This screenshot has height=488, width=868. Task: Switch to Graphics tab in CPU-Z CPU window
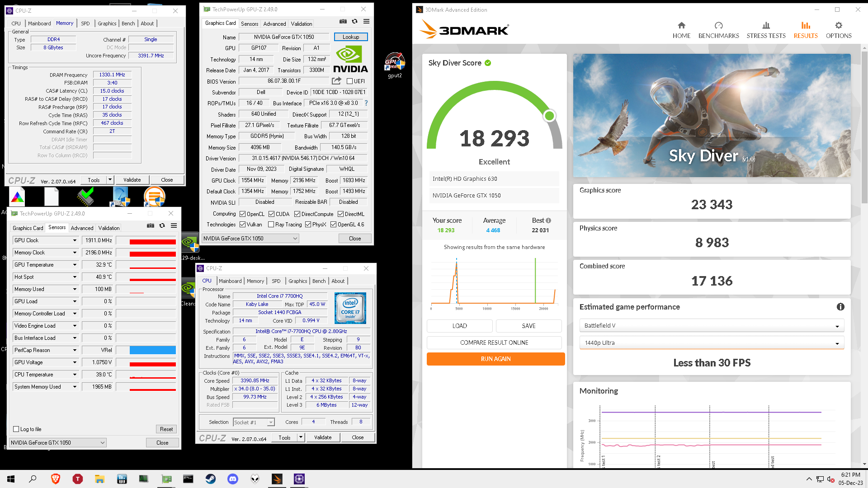[298, 281]
